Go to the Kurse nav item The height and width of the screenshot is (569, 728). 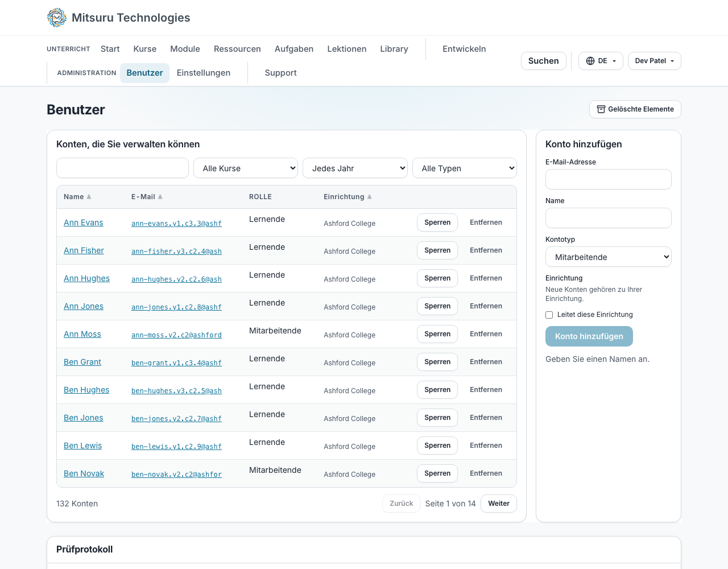(145, 49)
